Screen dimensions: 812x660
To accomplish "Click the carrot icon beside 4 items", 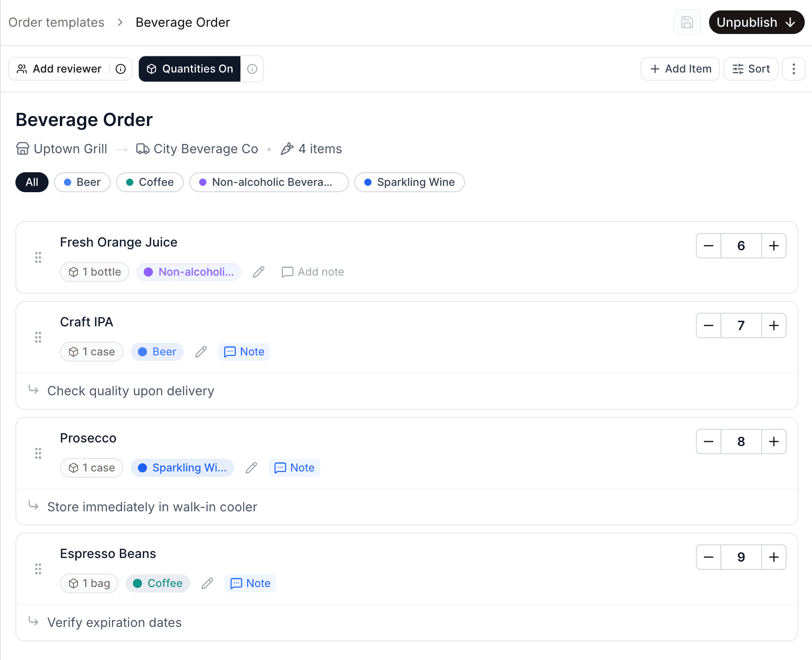I will pos(287,149).
